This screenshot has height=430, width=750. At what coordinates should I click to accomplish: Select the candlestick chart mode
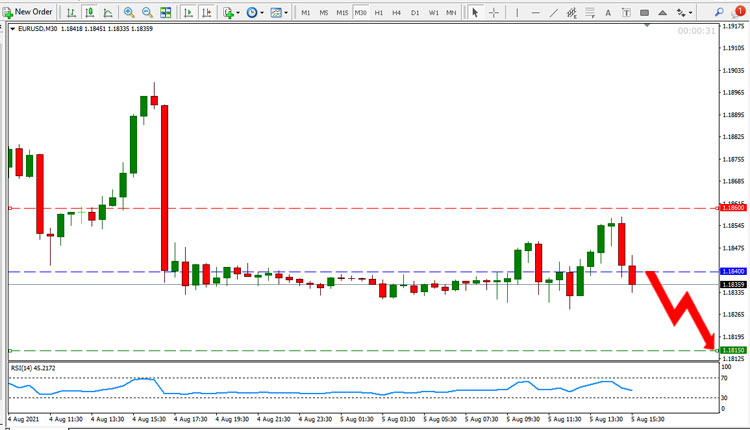pos(89,13)
